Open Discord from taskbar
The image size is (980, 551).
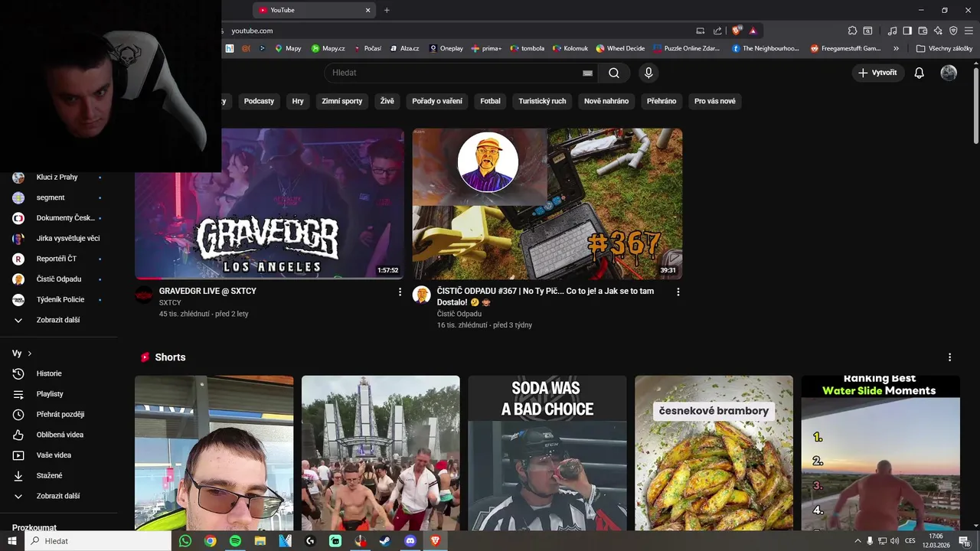(x=410, y=541)
